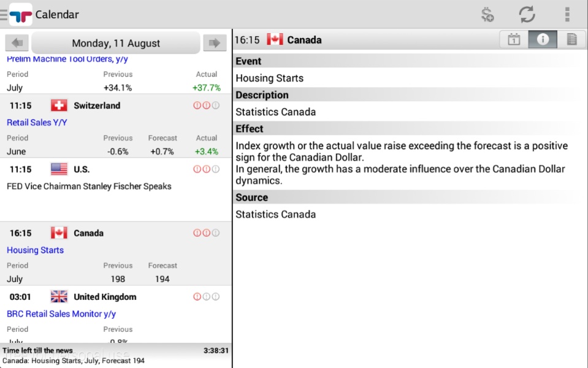Click the -0.6% previous value
The height and width of the screenshot is (368, 588).
[x=118, y=151]
